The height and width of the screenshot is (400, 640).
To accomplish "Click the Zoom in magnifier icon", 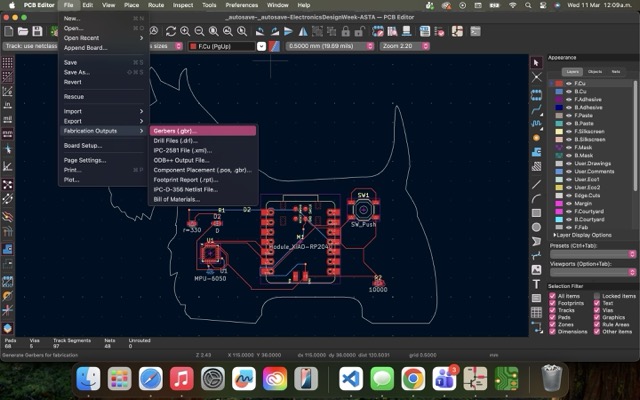I will point(185,31).
